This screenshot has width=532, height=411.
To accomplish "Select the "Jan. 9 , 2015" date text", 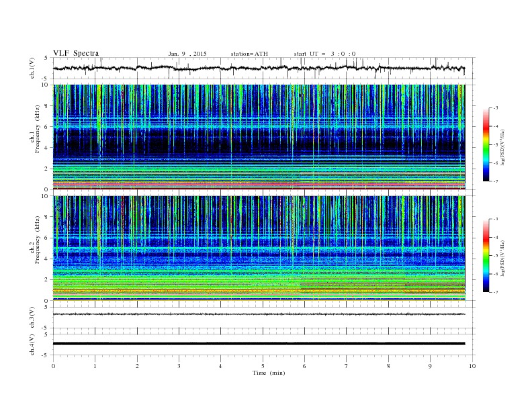I will point(187,54).
